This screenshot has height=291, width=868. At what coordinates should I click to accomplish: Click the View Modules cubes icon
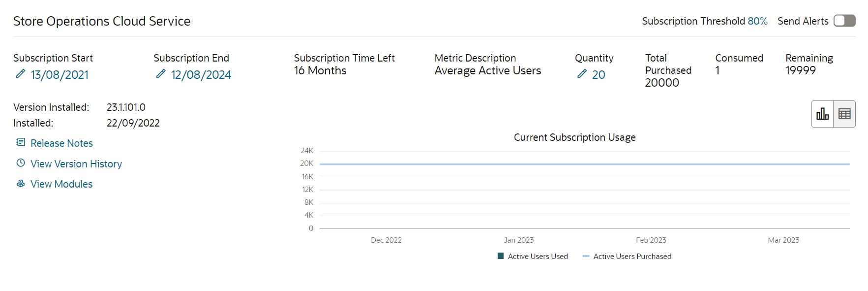(21, 184)
